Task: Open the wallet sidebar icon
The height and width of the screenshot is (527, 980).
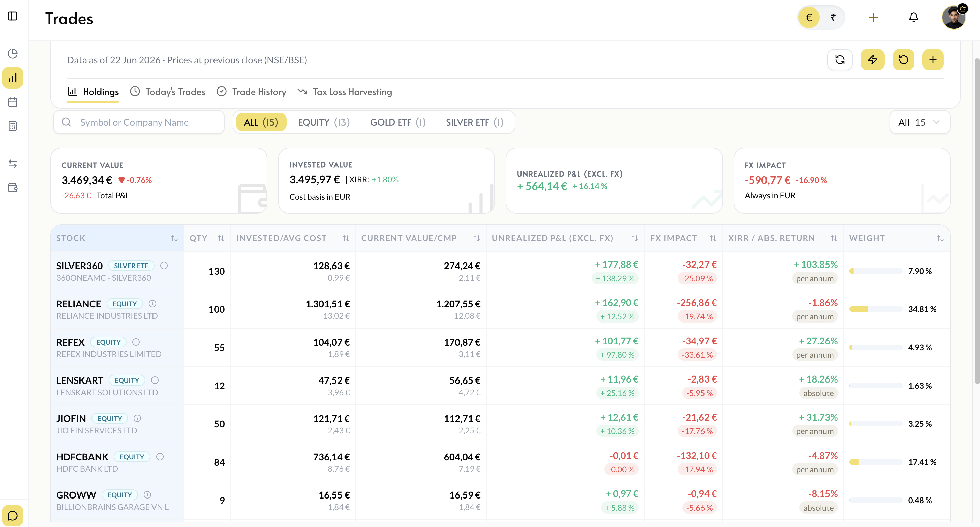Action: tap(12, 188)
